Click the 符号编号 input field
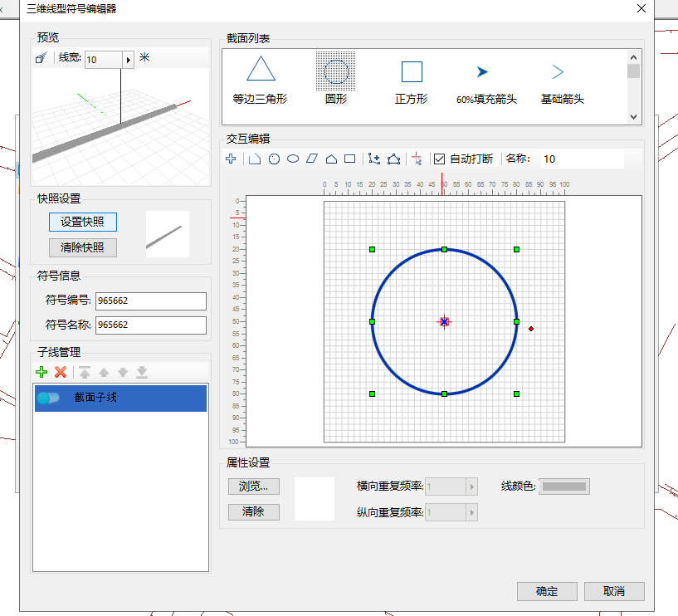This screenshot has height=616, width=678. click(x=151, y=301)
